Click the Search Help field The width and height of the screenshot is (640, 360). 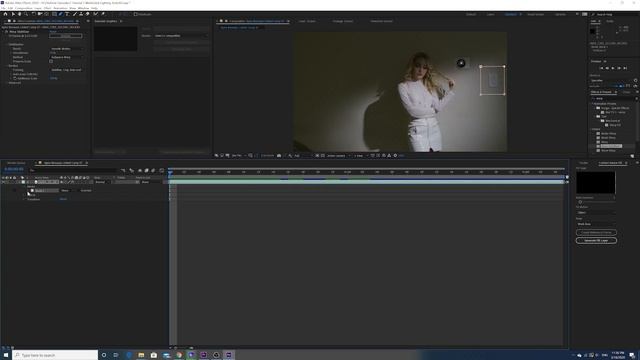[615, 14]
